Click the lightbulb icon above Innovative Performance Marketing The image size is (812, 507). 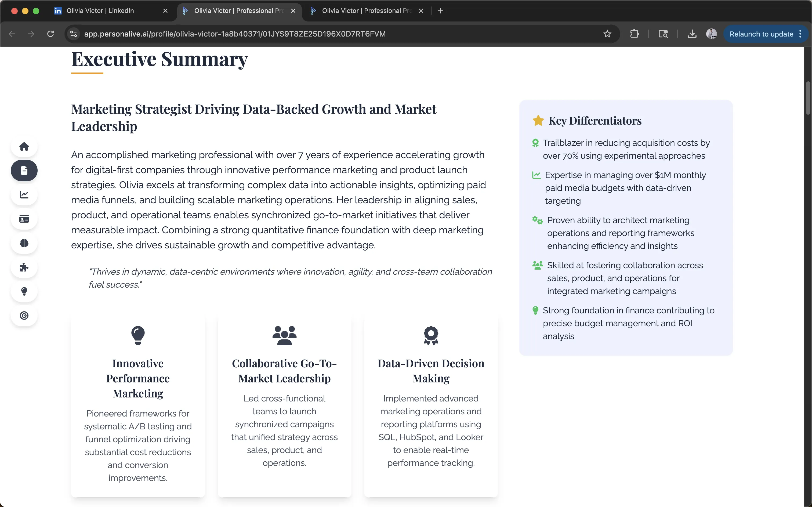(x=138, y=335)
